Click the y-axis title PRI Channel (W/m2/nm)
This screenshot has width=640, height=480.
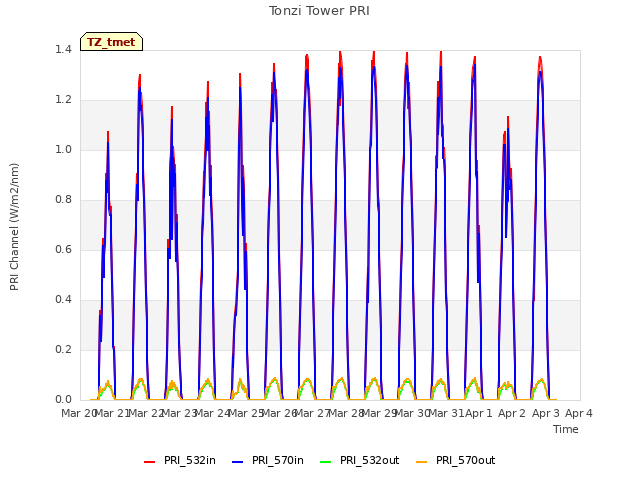pyautogui.click(x=14, y=227)
